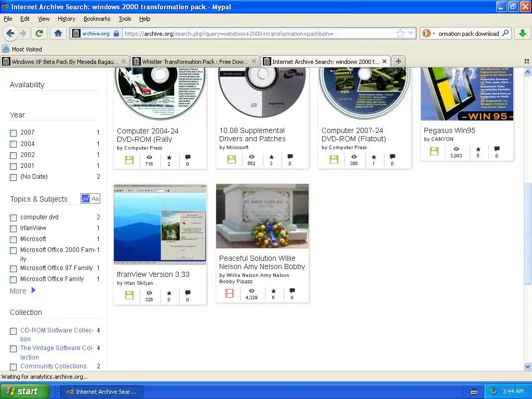Open the address bar history dropdown arrow
532x399 pixels.
pyautogui.click(x=411, y=34)
